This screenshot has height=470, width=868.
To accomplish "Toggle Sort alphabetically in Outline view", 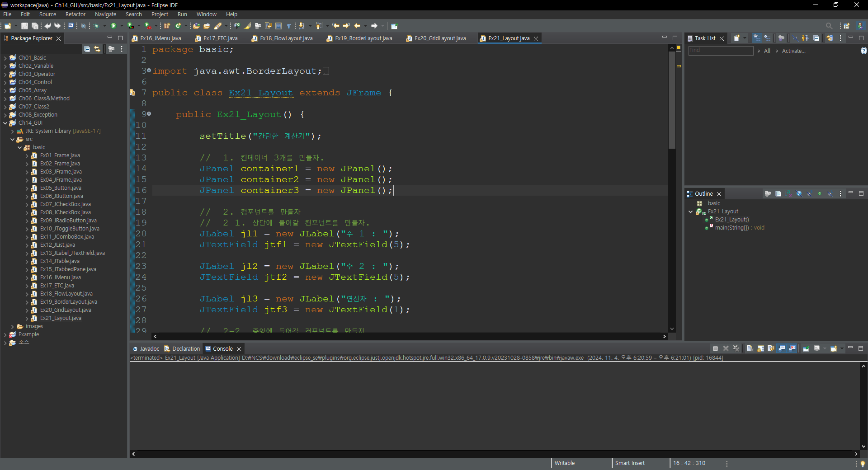I will click(x=788, y=194).
